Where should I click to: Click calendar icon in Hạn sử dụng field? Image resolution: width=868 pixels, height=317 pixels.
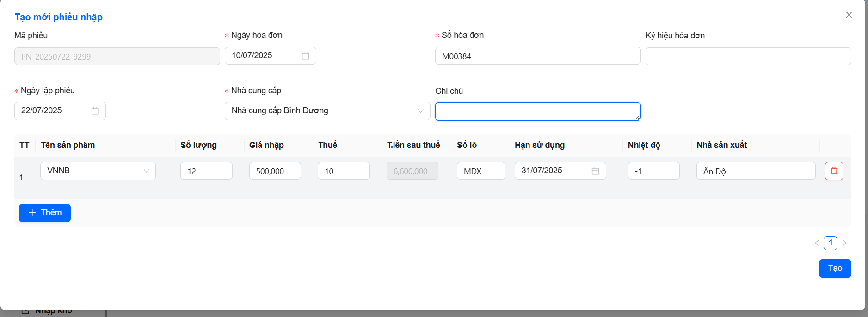pos(595,171)
